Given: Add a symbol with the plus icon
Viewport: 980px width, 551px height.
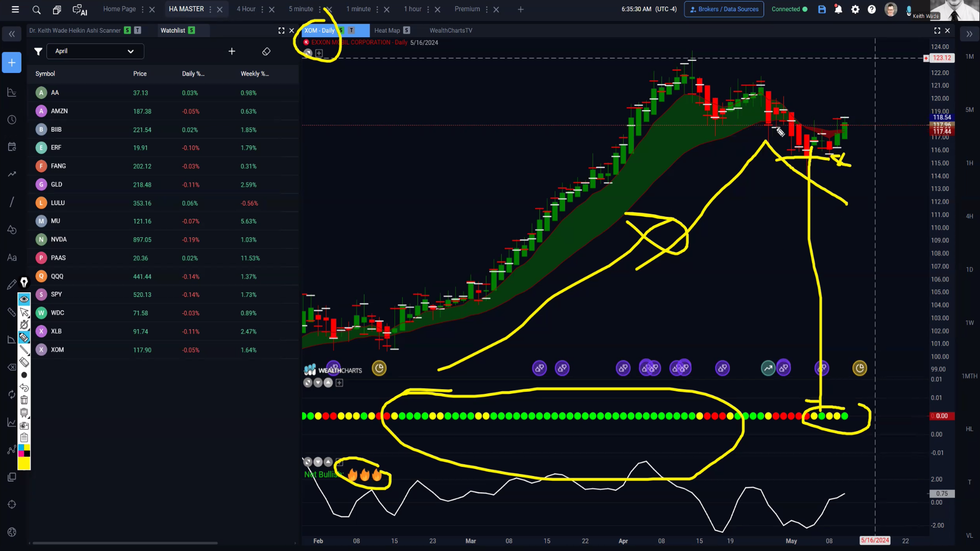Looking at the screenshot, I should pyautogui.click(x=232, y=51).
